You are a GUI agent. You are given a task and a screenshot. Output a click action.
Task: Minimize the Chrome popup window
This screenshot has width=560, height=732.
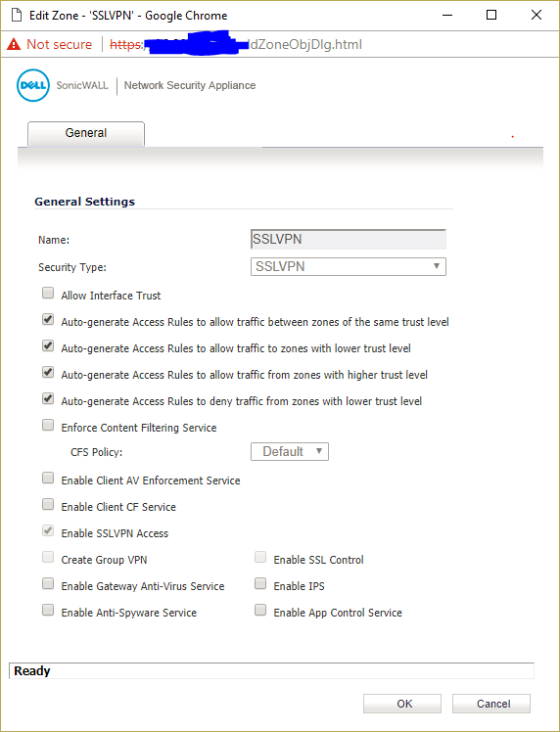coord(447,15)
